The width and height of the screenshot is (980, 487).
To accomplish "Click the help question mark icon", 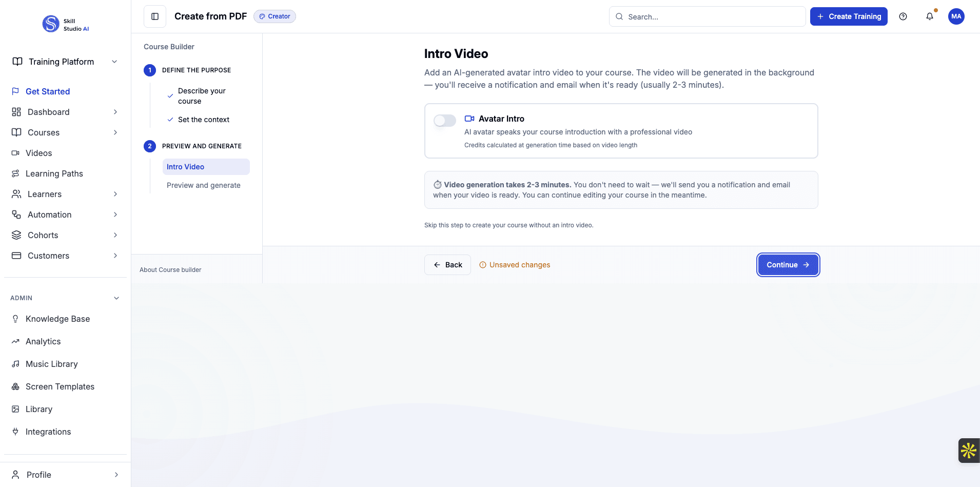I will (x=903, y=16).
